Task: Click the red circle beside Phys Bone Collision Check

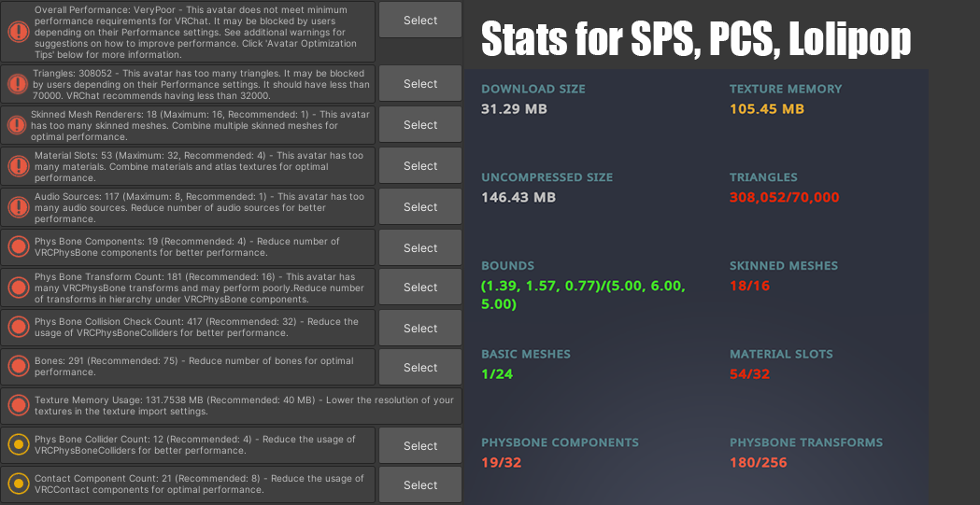Action: coord(19,327)
